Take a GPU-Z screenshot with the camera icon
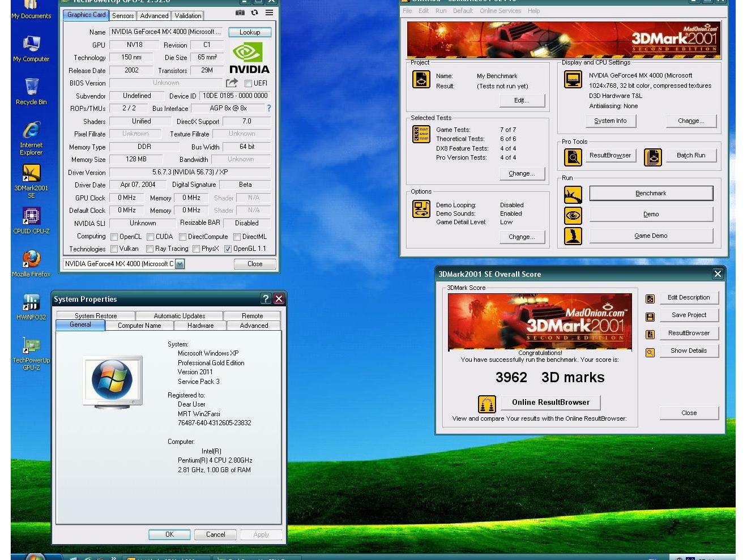The image size is (747, 560). [240, 12]
